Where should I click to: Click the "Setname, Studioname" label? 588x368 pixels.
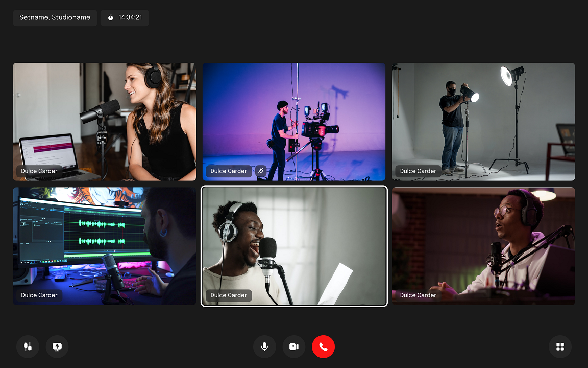pos(55,18)
